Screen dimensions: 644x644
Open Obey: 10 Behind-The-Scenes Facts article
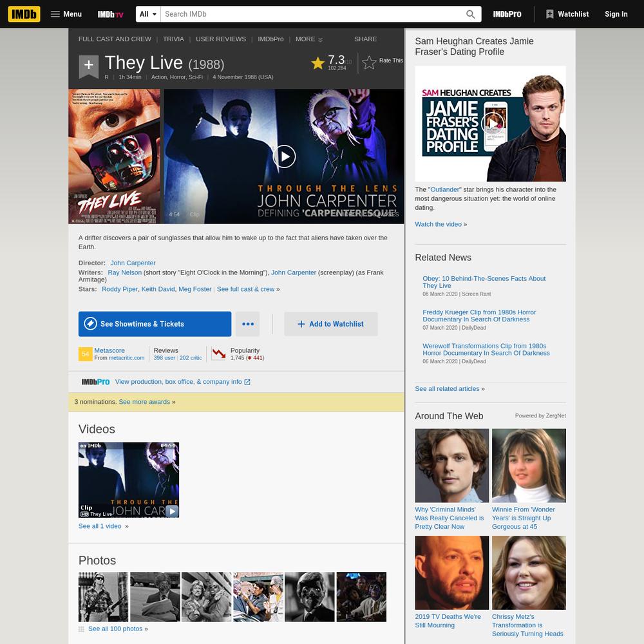pos(484,282)
